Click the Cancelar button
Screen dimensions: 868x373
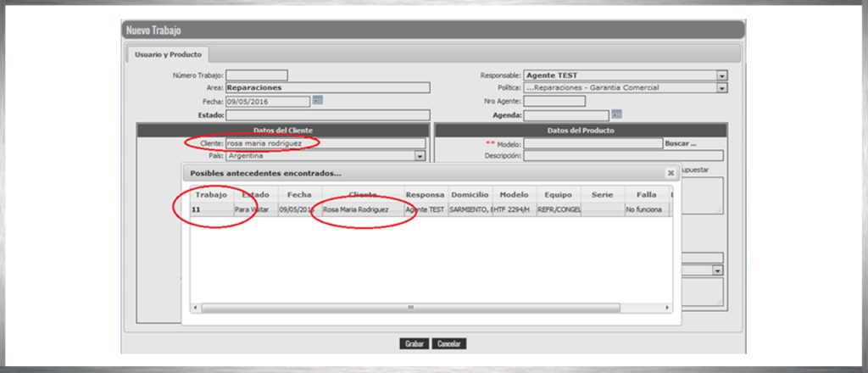click(449, 343)
